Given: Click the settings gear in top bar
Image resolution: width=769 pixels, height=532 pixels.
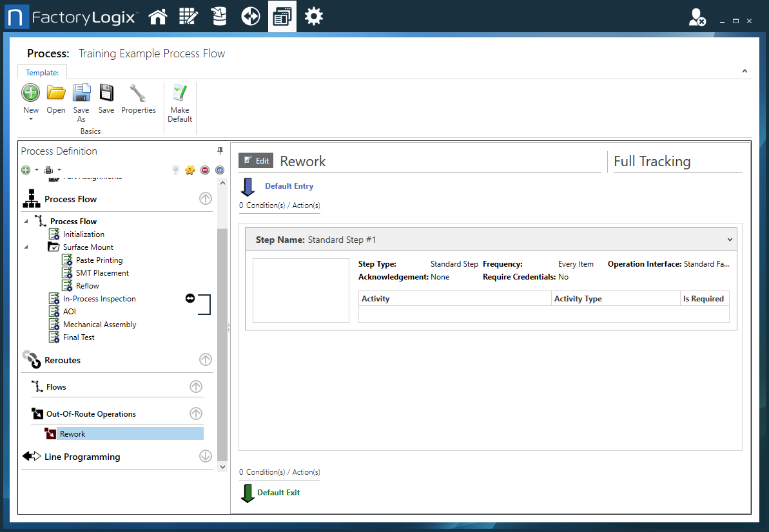Looking at the screenshot, I should click(314, 17).
